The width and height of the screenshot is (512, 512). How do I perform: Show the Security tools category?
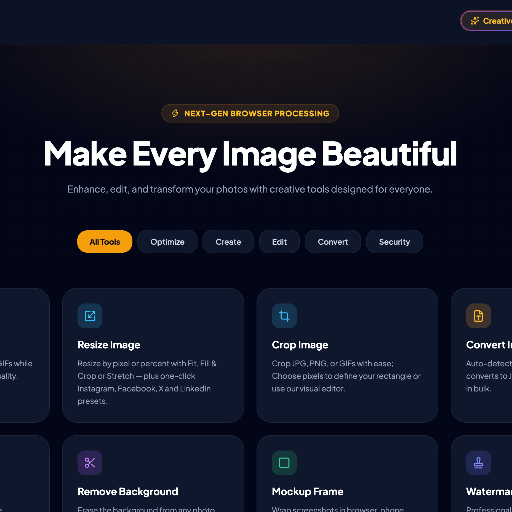(394, 242)
